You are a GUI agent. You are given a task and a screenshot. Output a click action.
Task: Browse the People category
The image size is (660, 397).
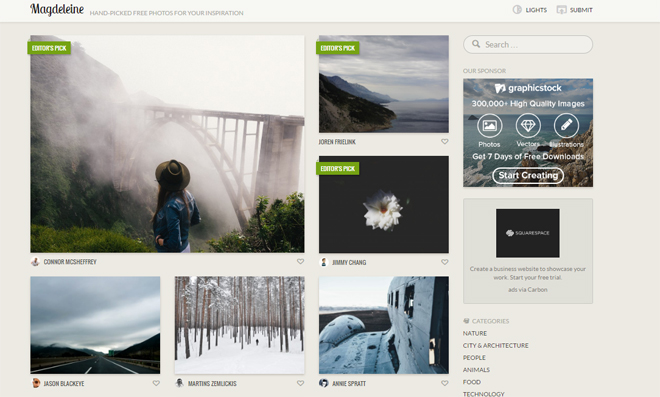click(x=474, y=357)
